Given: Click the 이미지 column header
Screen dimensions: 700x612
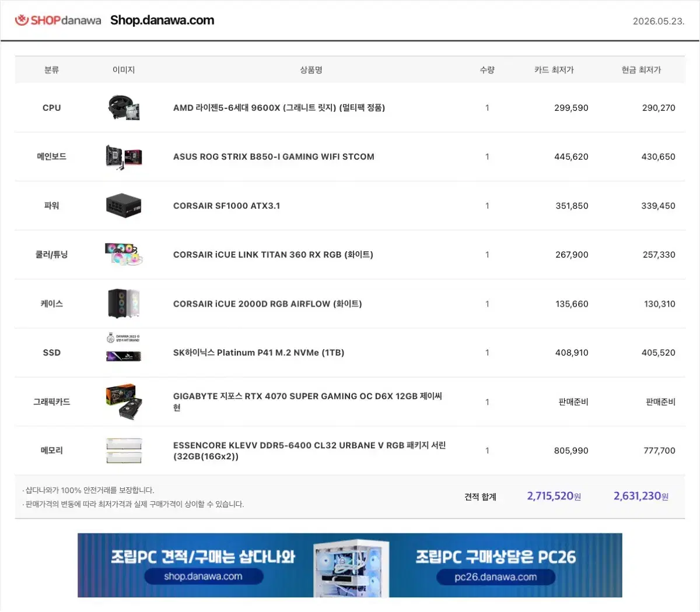Looking at the screenshot, I should (x=124, y=70).
